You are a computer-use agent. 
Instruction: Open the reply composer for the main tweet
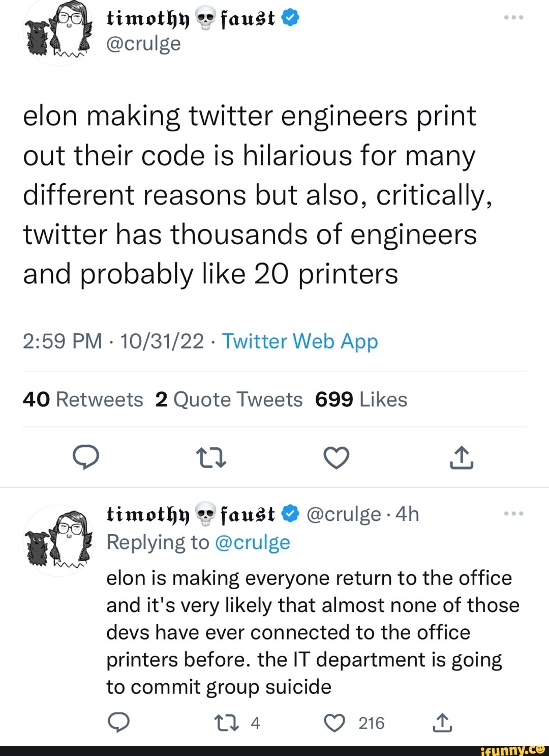click(x=85, y=457)
